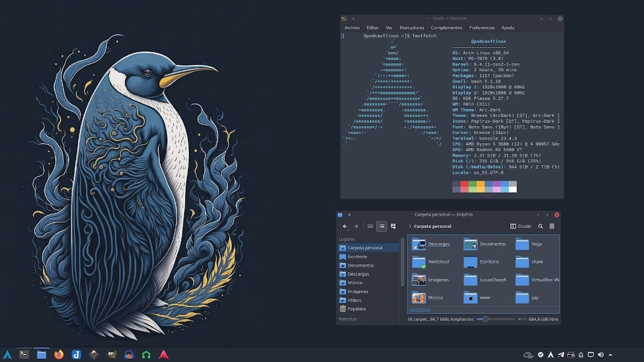Image resolution: width=644 pixels, height=362 pixels.
Task: Select Imágenes in the Lugares sidebar
Action: coord(369,291)
